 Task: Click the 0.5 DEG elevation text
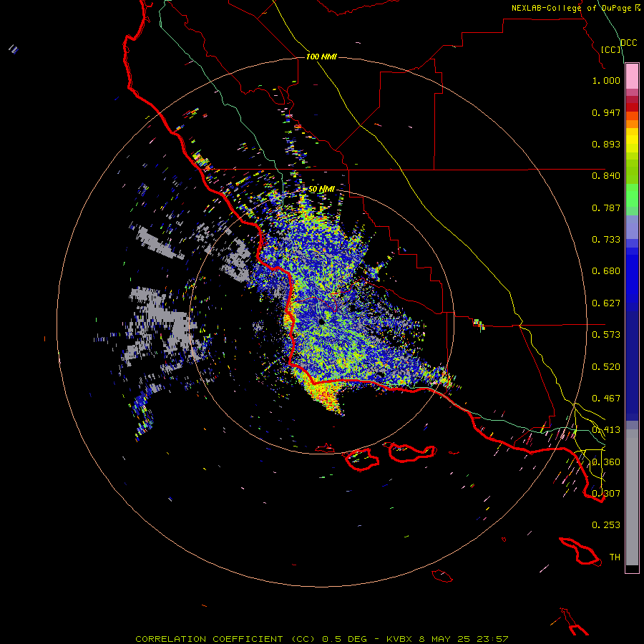[x=343, y=639]
